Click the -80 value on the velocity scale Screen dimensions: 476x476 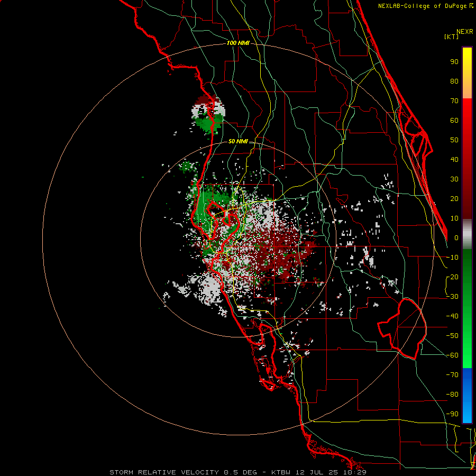coord(452,395)
